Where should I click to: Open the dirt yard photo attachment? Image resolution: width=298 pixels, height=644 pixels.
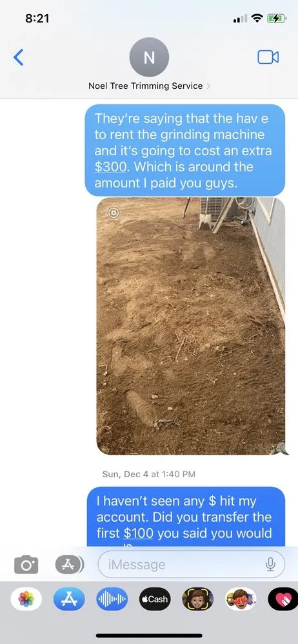pyautogui.click(x=190, y=326)
